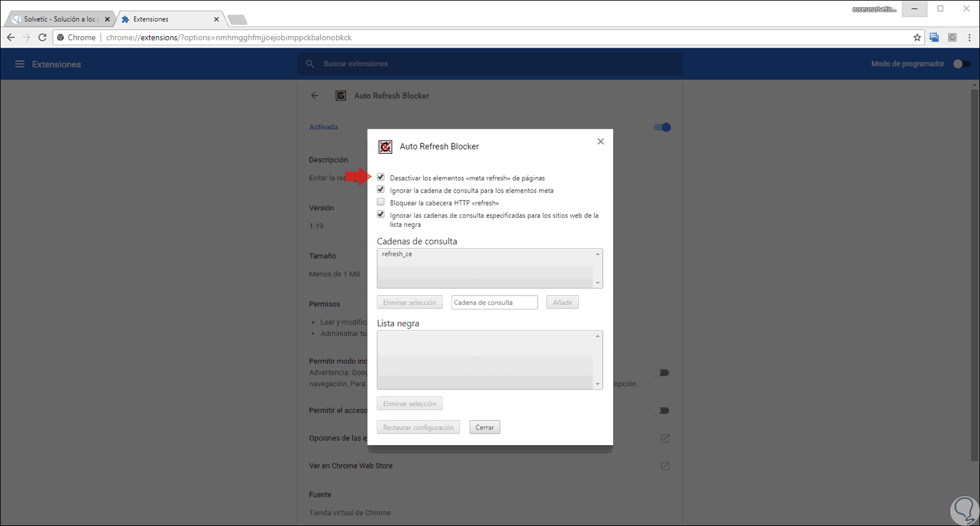Click the Chrome site info icon in address bar
This screenshot has width=980, height=526.
tap(61, 37)
